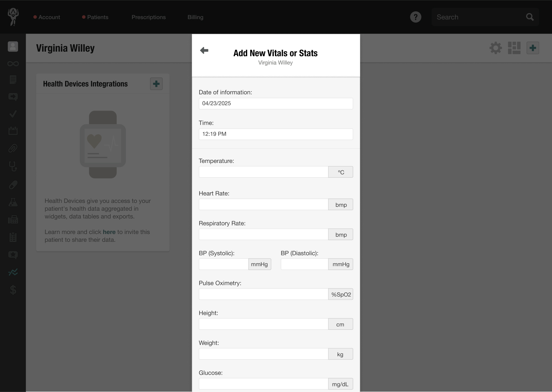Open the paperclip attachments sidebar icon
This screenshot has height=392, width=552.
13,148
